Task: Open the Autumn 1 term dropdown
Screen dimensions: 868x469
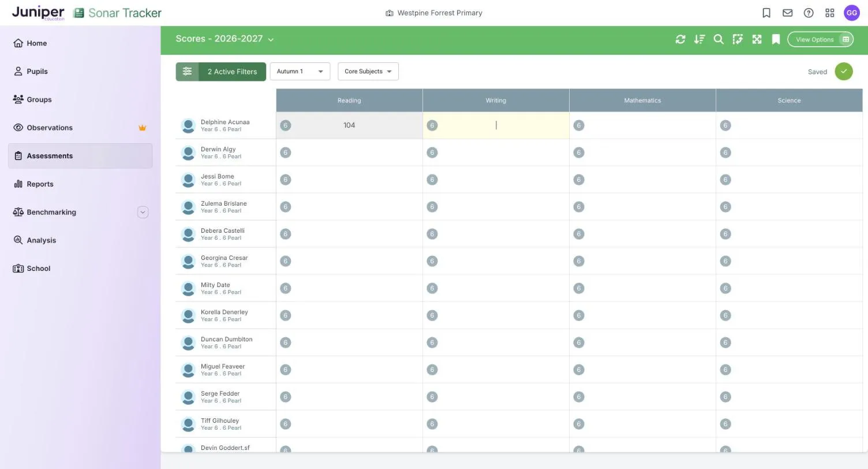Action: pos(300,72)
